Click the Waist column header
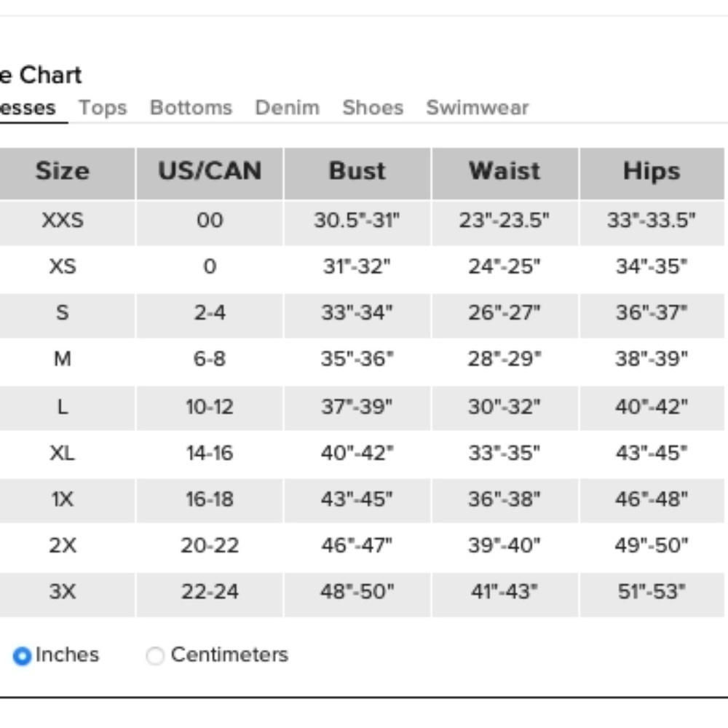The width and height of the screenshot is (728, 728). tap(505, 171)
